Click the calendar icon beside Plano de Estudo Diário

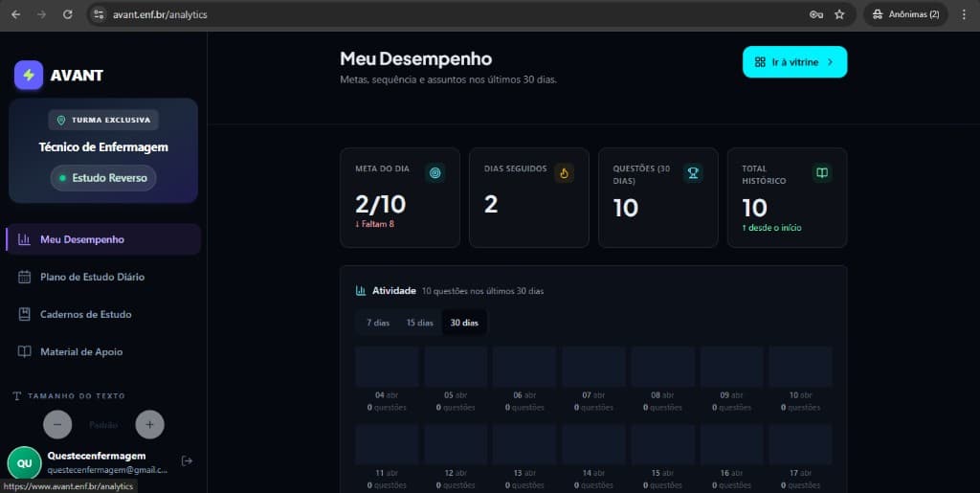[24, 277]
